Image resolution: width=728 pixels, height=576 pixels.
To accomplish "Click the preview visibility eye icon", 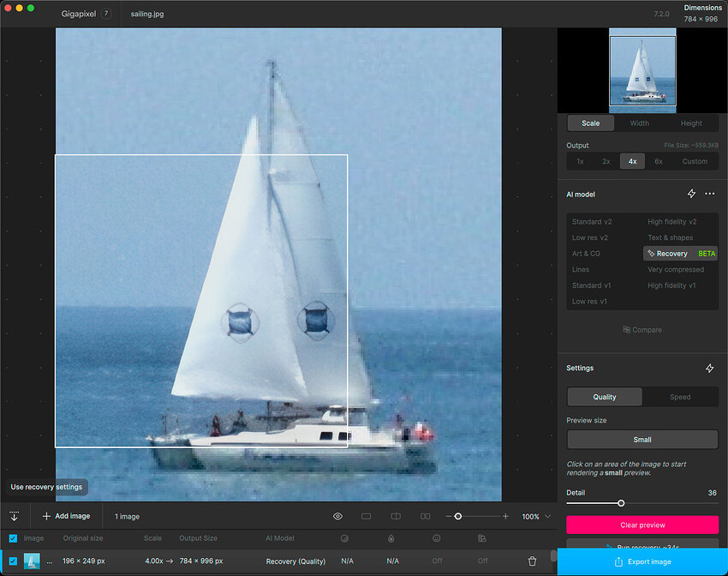I will (337, 516).
